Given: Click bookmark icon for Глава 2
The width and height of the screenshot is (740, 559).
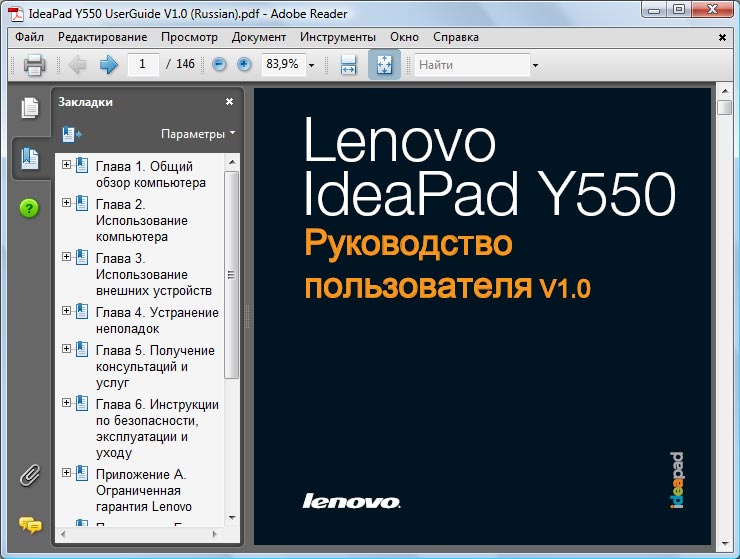Looking at the screenshot, I should click(x=82, y=203).
